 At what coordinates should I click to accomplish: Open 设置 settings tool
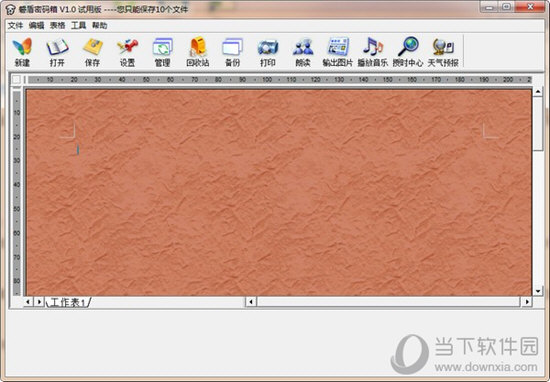coord(127,52)
